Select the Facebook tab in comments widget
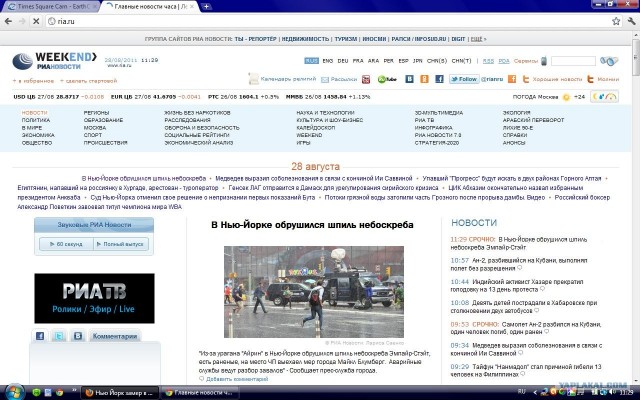 (x=40, y=336)
